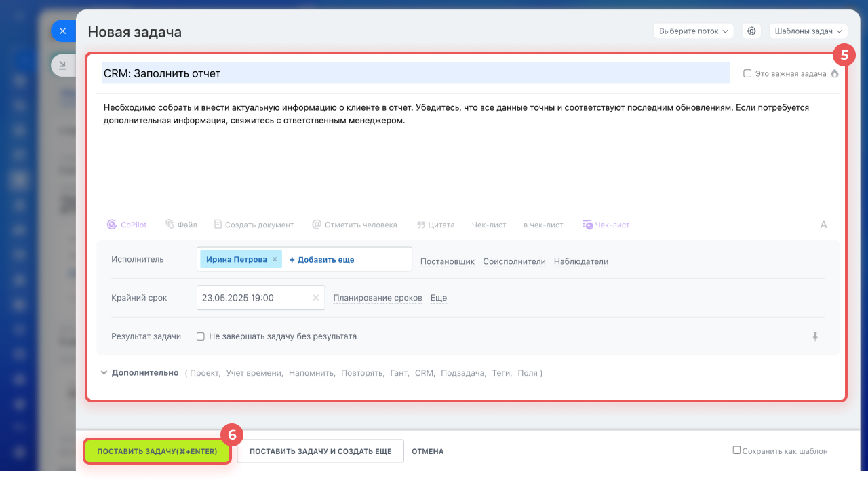Click CRM in additional options
This screenshot has width=868, height=481.
425,373
